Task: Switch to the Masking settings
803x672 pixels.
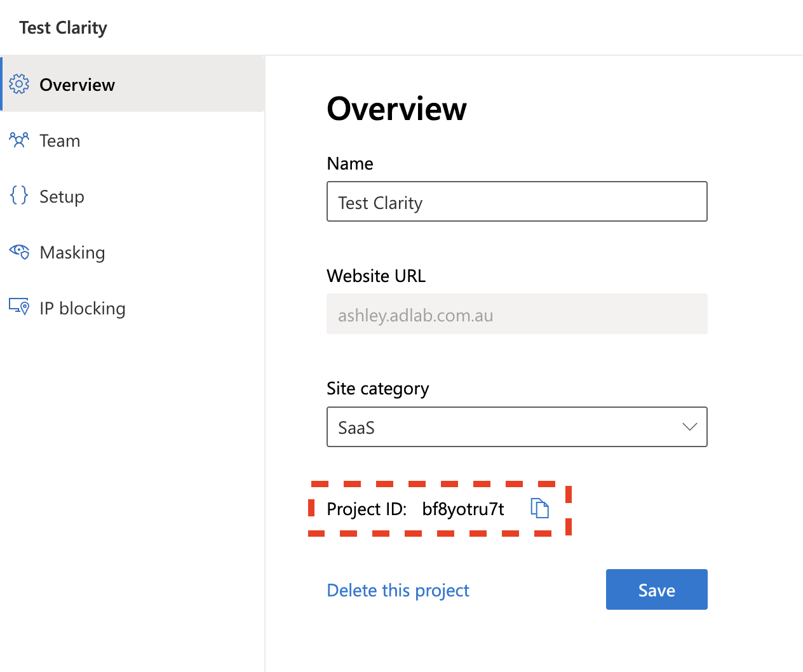Action: tap(133, 252)
